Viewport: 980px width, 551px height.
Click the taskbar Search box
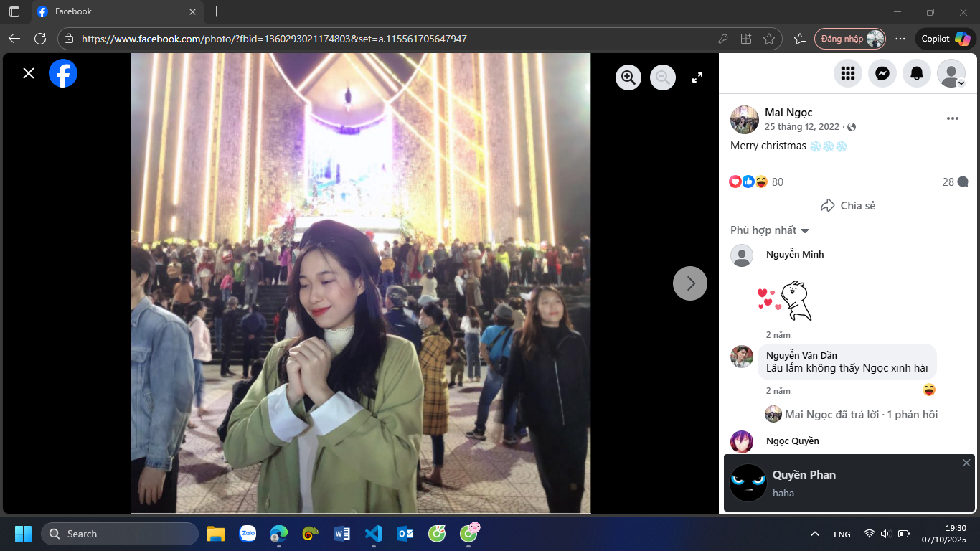[x=120, y=534]
